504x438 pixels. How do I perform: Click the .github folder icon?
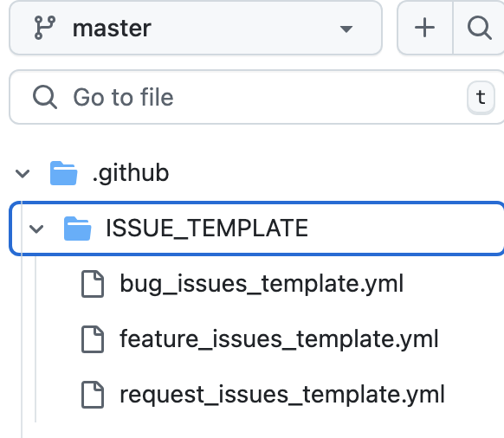tap(63, 173)
